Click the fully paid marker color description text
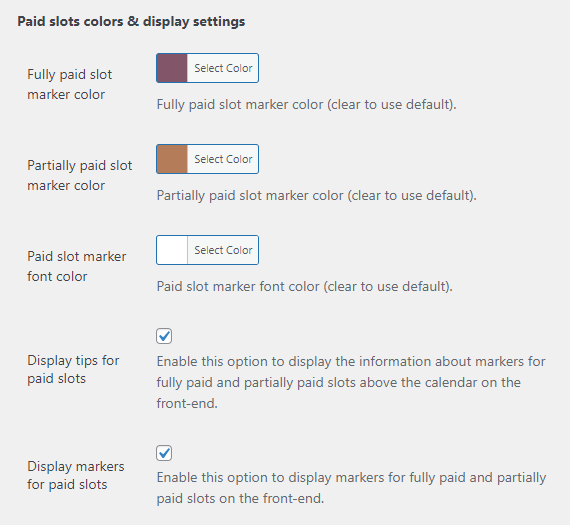570x525 pixels. (306, 105)
